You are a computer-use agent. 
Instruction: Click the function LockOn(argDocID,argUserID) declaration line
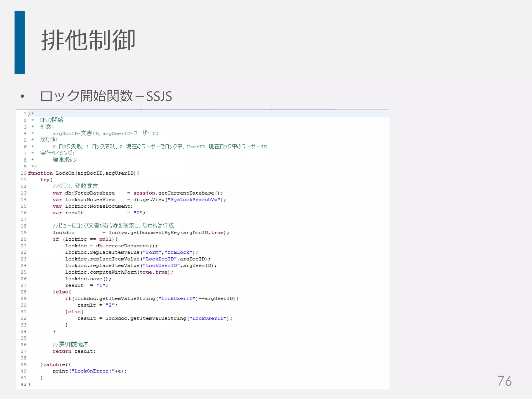click(84, 173)
